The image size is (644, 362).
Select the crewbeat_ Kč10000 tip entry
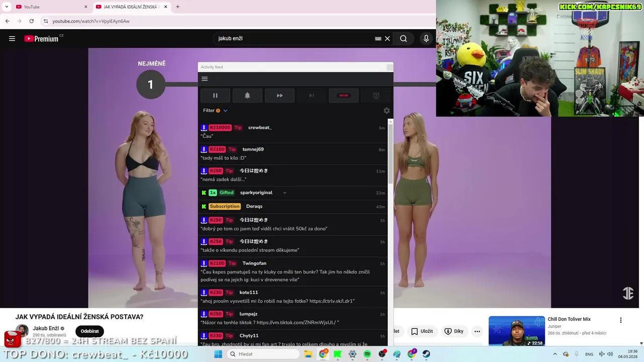(x=293, y=132)
